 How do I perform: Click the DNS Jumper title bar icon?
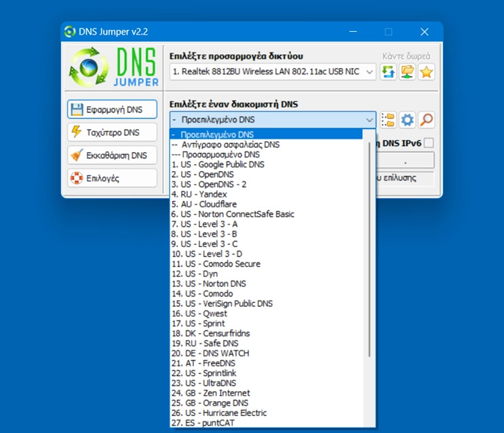coord(70,31)
